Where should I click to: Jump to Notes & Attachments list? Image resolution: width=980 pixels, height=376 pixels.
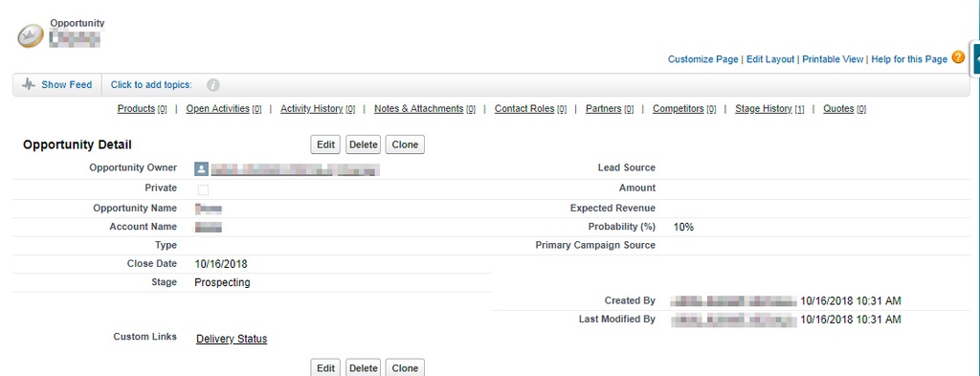419,109
